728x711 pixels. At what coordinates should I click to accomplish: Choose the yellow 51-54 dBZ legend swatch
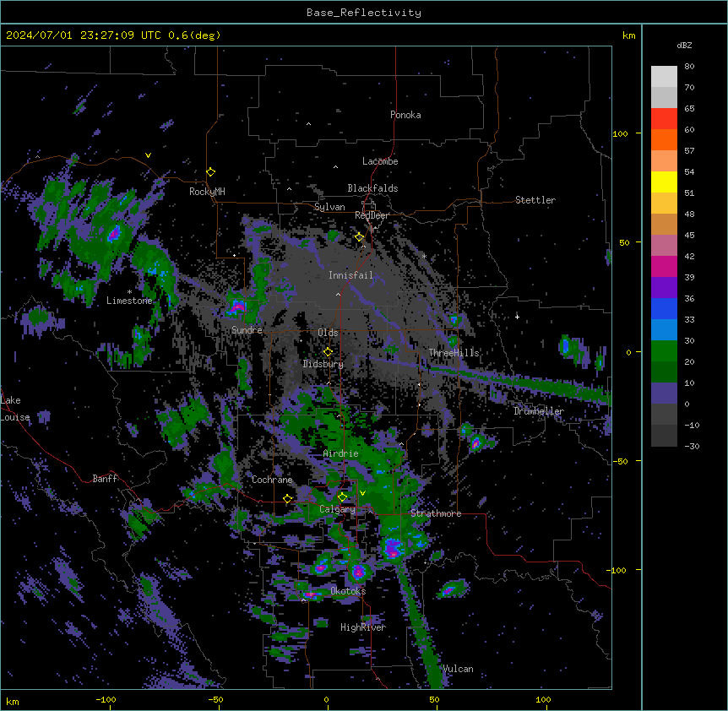tap(664, 182)
